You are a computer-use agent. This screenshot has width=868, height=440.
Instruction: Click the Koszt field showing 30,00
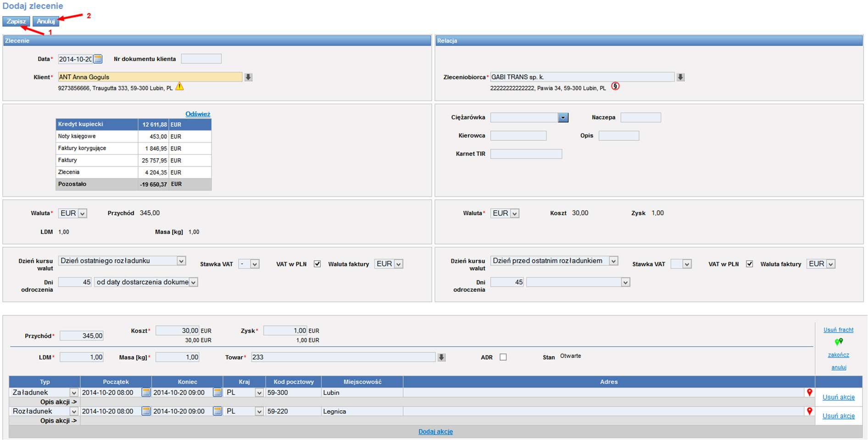click(x=177, y=330)
